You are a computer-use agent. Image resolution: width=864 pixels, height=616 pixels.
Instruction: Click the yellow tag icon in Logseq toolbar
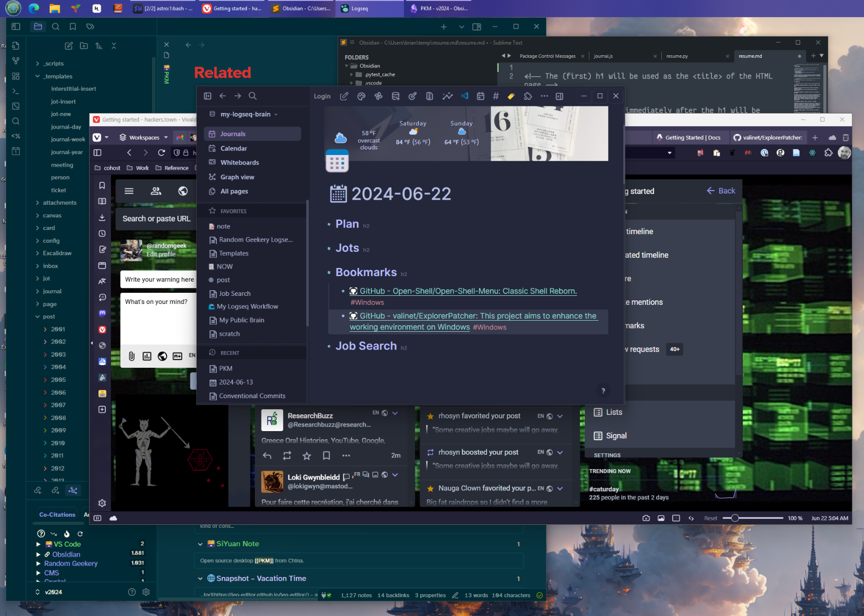click(511, 96)
